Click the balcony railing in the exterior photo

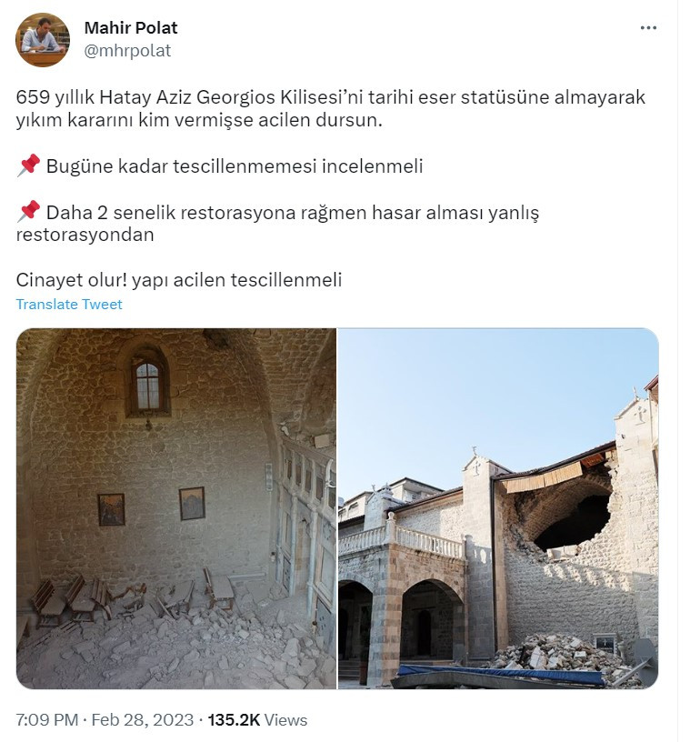point(400,539)
